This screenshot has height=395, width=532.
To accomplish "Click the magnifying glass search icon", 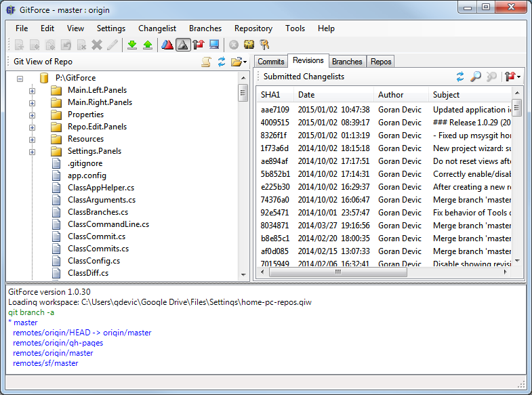I will pos(476,77).
